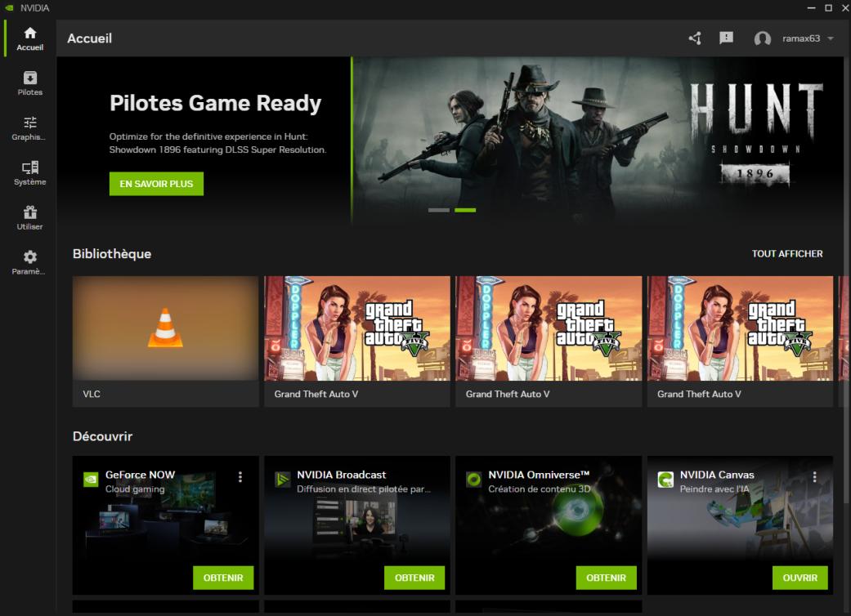
Task: Open the Paramètres gear icon
Action: pos(30,257)
